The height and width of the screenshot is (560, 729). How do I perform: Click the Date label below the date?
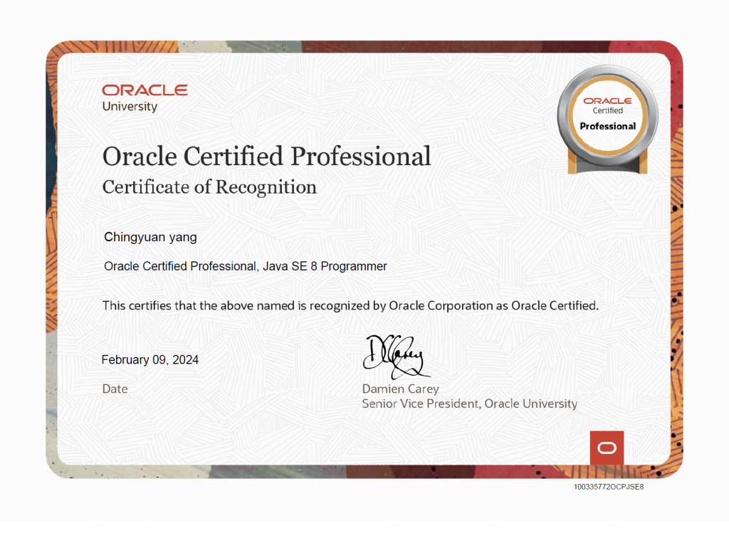115,389
